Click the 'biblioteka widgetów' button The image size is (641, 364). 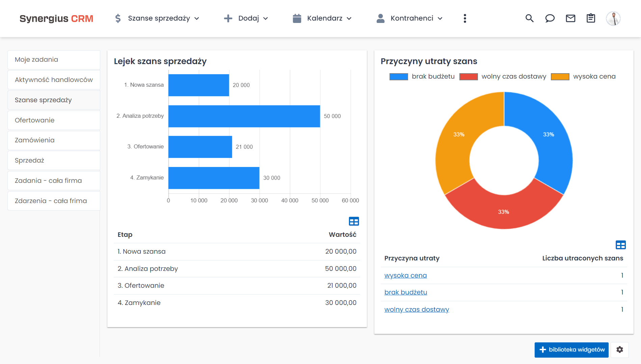[571, 349]
